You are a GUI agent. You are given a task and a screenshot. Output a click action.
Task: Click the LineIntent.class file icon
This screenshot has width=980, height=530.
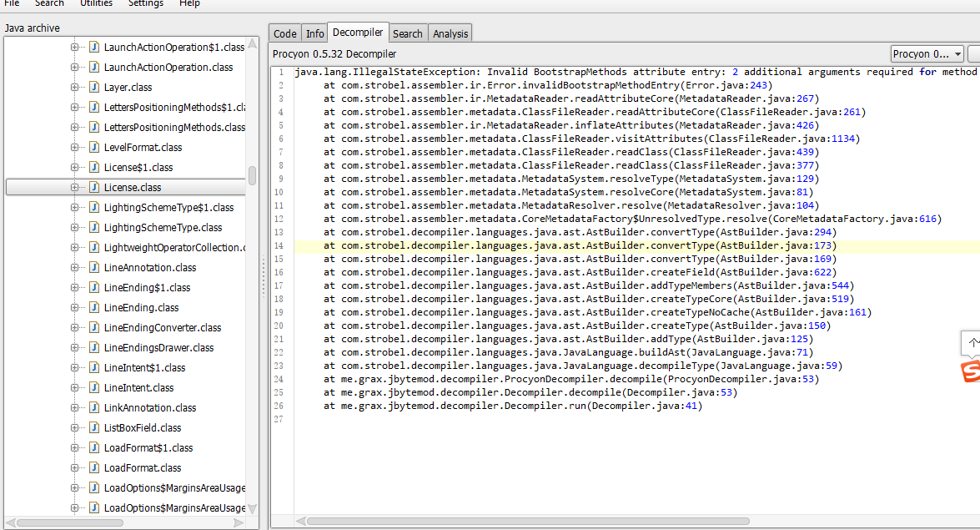94,387
